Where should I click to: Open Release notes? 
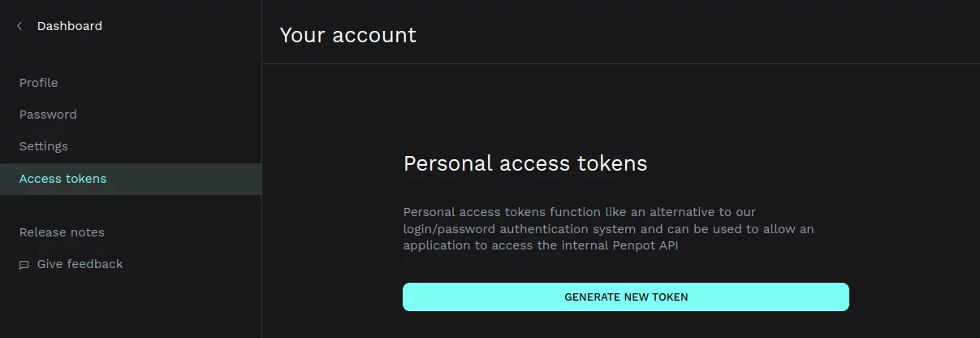(x=62, y=232)
